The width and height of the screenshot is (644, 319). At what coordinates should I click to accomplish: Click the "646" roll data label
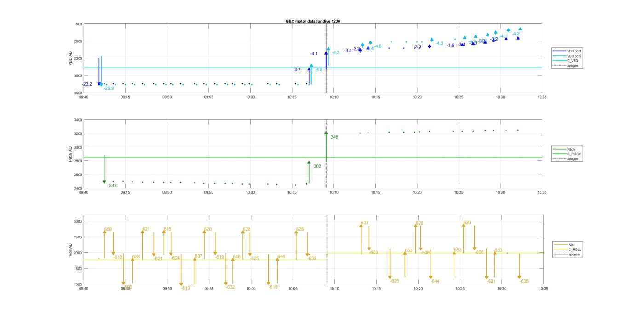coord(236,257)
